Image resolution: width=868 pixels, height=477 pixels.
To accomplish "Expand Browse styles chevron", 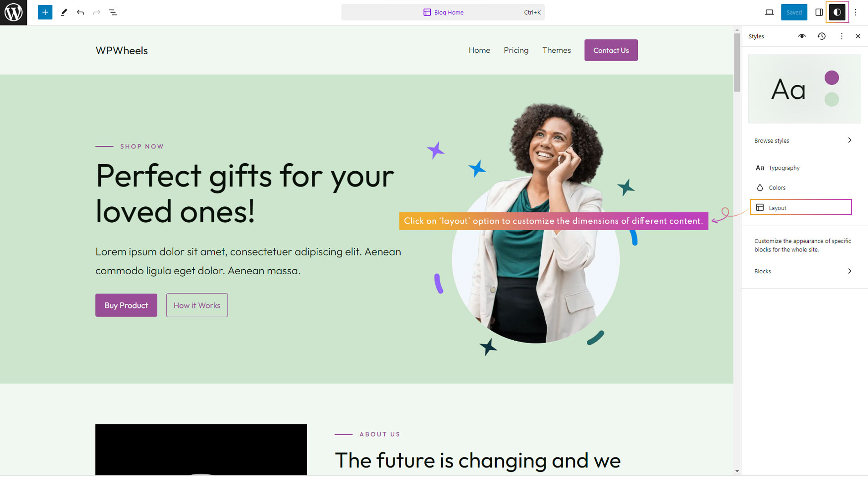I will [x=849, y=140].
